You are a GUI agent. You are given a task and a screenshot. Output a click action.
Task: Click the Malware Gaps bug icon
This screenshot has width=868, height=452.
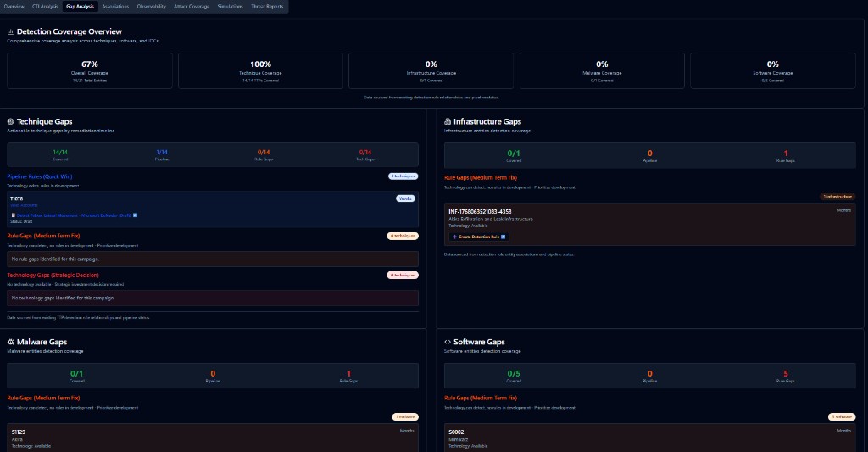[x=10, y=342]
